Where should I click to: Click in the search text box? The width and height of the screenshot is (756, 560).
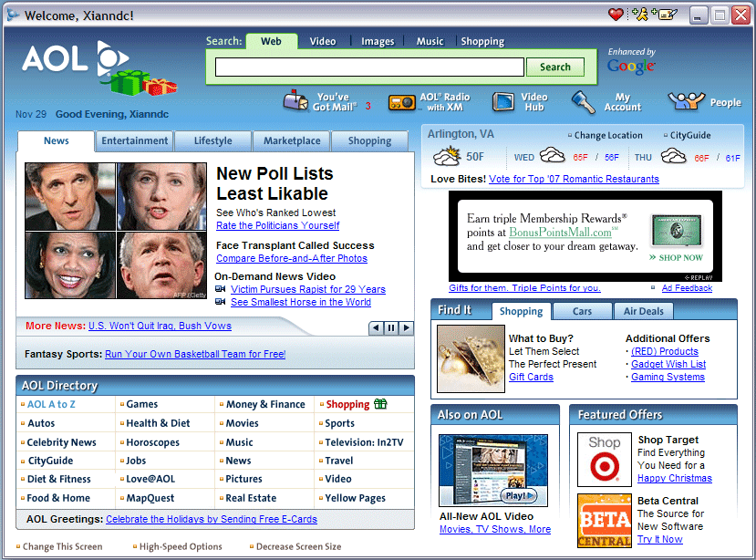369,67
